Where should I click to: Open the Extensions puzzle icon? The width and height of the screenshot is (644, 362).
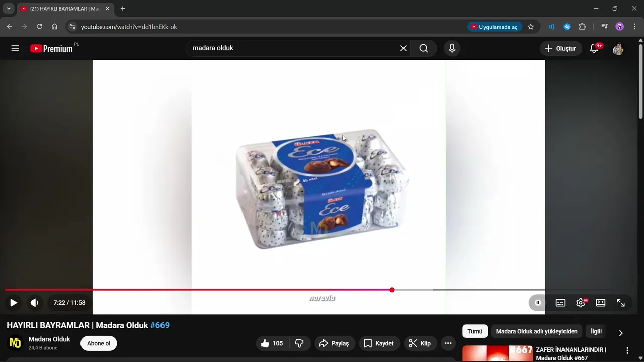click(583, 27)
